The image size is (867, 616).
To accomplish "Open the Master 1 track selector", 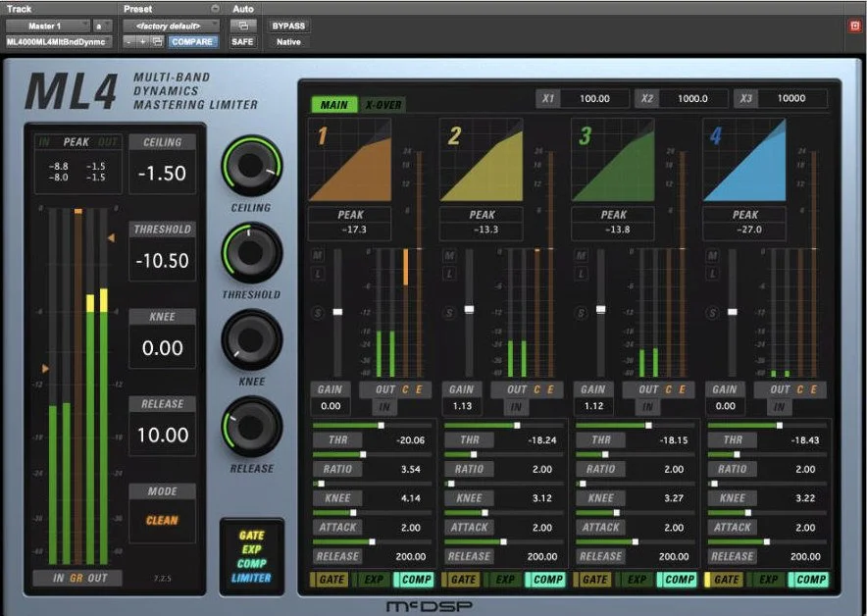I will [47, 26].
